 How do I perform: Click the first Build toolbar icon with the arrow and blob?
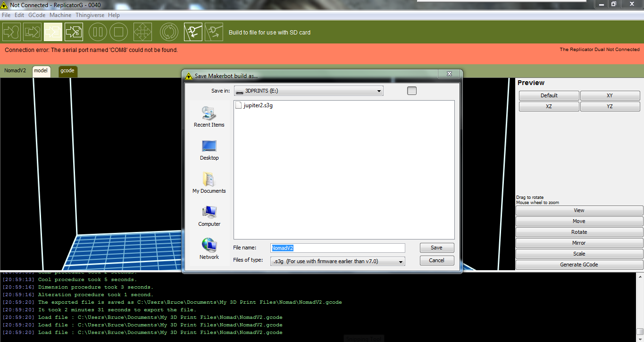12,32
